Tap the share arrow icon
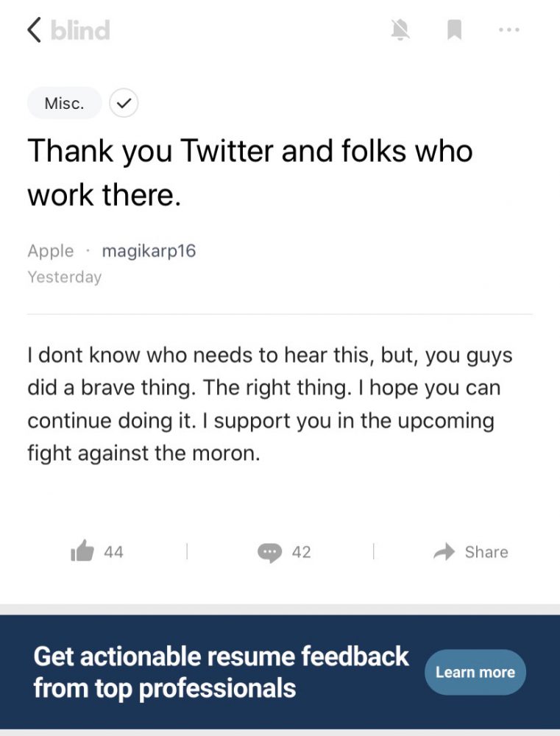This screenshot has width=560, height=736. tap(444, 552)
